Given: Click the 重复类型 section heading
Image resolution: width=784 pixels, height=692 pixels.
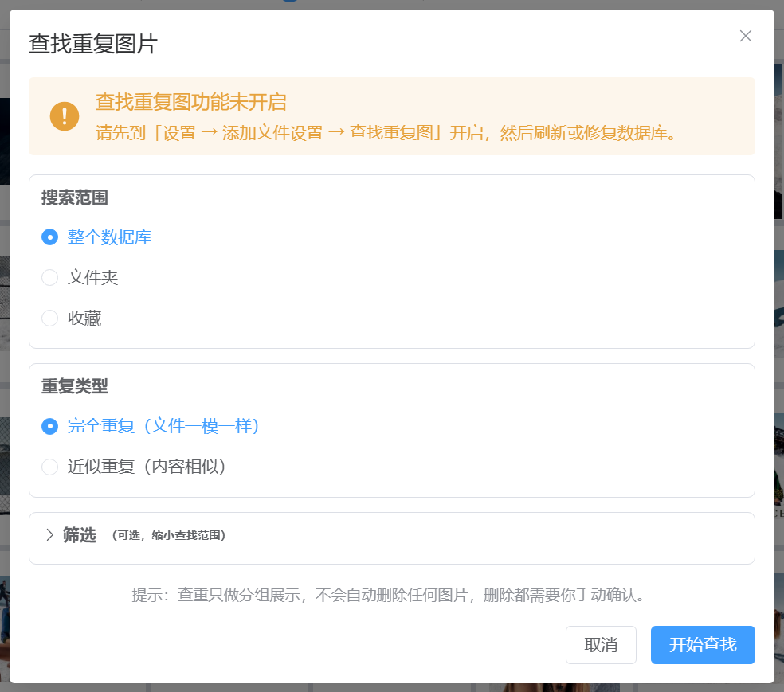Looking at the screenshot, I should (x=75, y=386).
